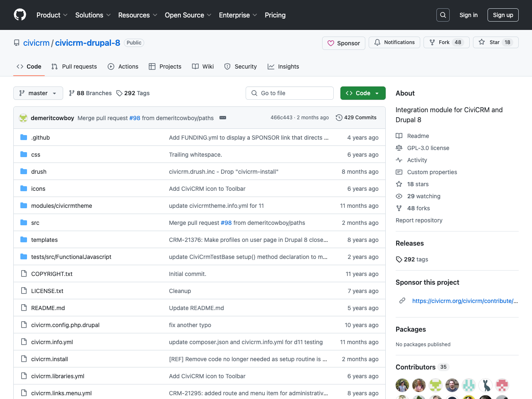Expand the Open Source menu
Viewport: 532px width, 399px height.
click(188, 15)
